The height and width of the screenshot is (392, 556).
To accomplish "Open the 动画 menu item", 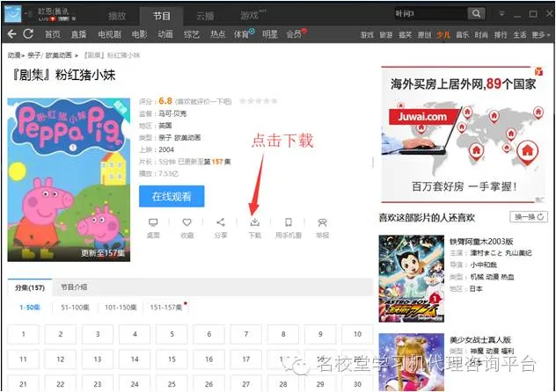I will (x=165, y=34).
